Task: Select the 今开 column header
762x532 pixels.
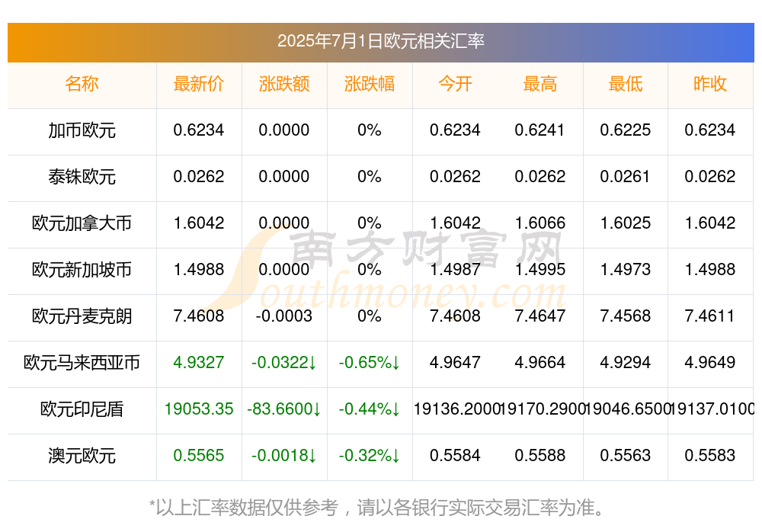Action: (x=455, y=84)
